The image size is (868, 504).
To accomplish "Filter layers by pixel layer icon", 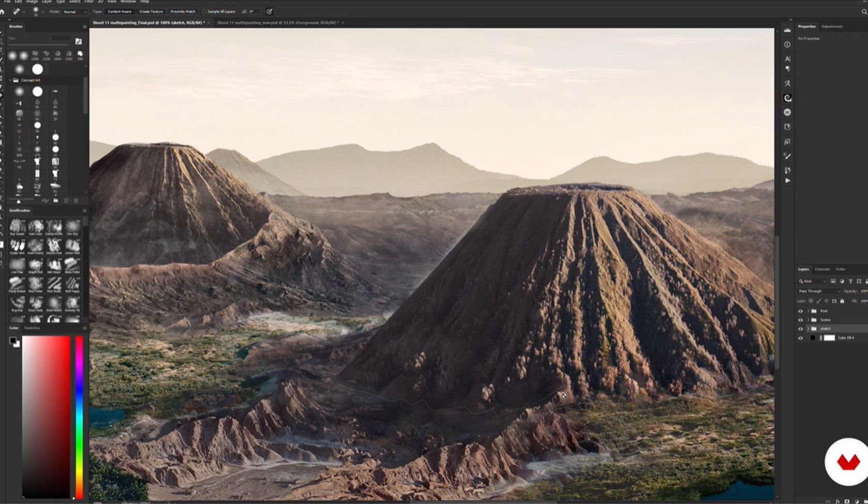I will click(x=833, y=281).
